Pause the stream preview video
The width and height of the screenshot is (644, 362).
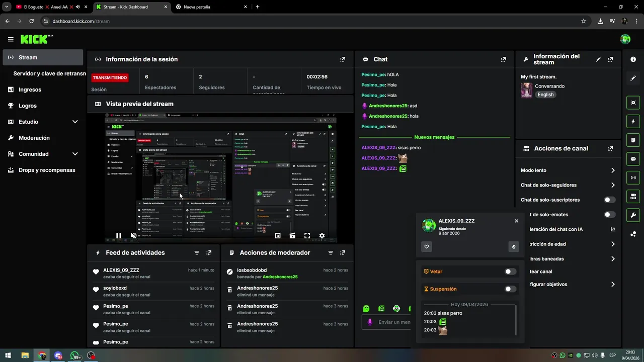119,235
